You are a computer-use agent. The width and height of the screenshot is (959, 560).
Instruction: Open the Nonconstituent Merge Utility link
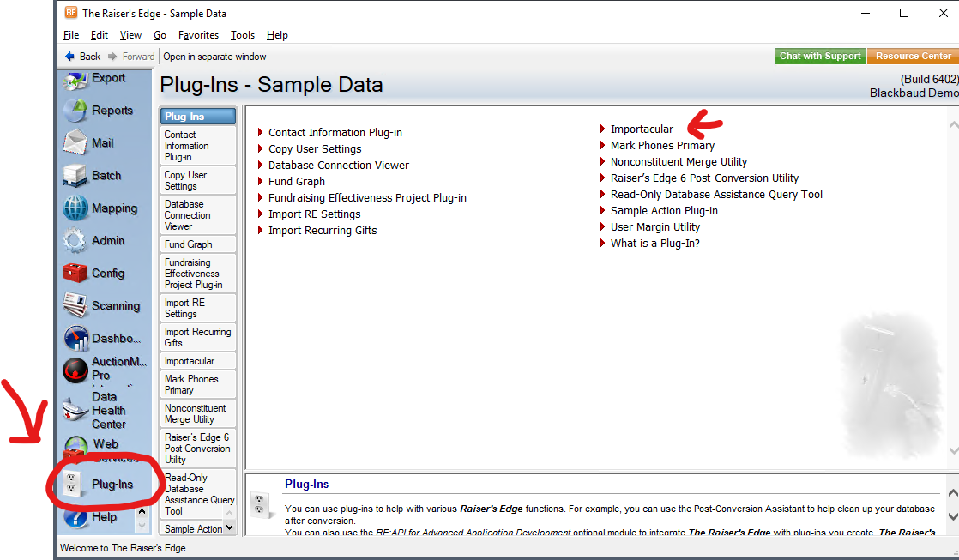[x=679, y=162]
